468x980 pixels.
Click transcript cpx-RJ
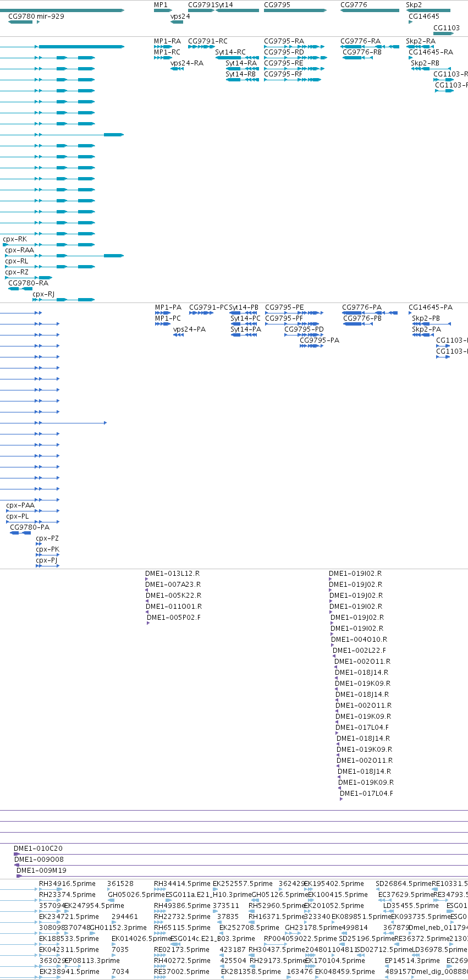coord(43,294)
